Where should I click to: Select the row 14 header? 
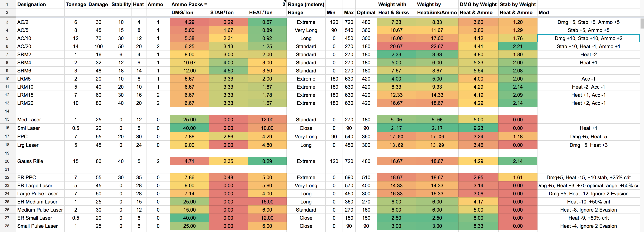pos(7,111)
